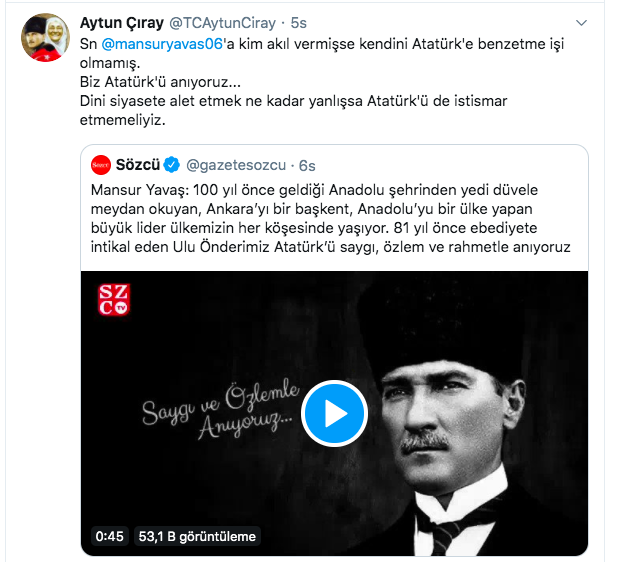Click the blue verified badge next to Sözcü

(172, 165)
